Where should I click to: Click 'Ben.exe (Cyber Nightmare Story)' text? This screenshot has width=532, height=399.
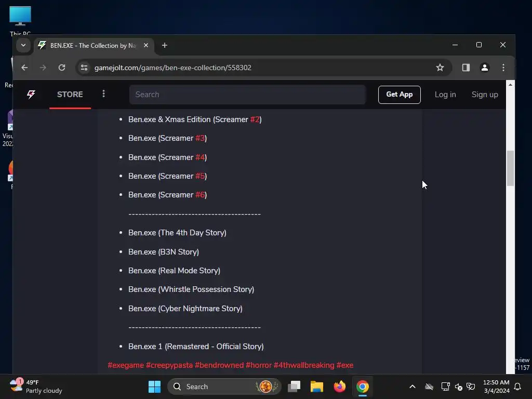[185, 309]
